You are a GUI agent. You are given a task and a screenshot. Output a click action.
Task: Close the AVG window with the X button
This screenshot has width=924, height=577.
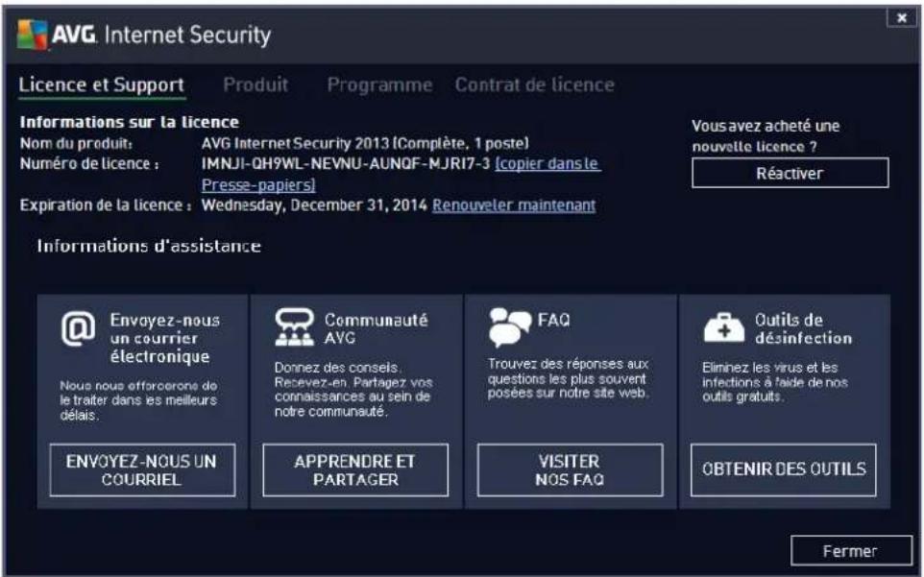pos(902,18)
